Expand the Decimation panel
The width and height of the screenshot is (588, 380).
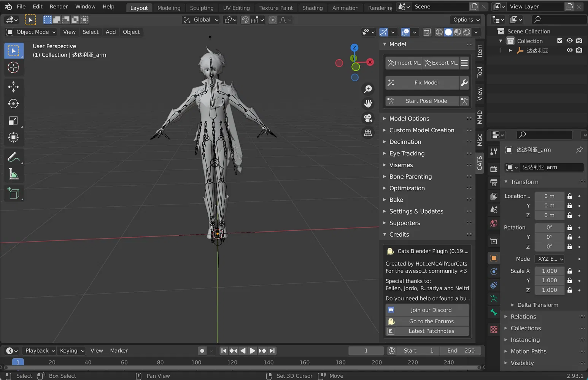coord(405,142)
